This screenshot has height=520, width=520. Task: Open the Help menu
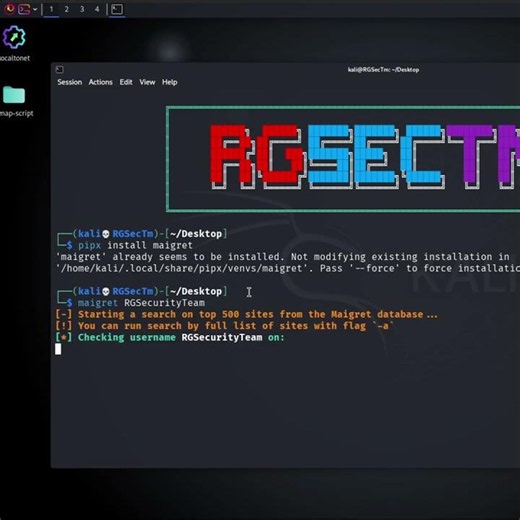[169, 82]
